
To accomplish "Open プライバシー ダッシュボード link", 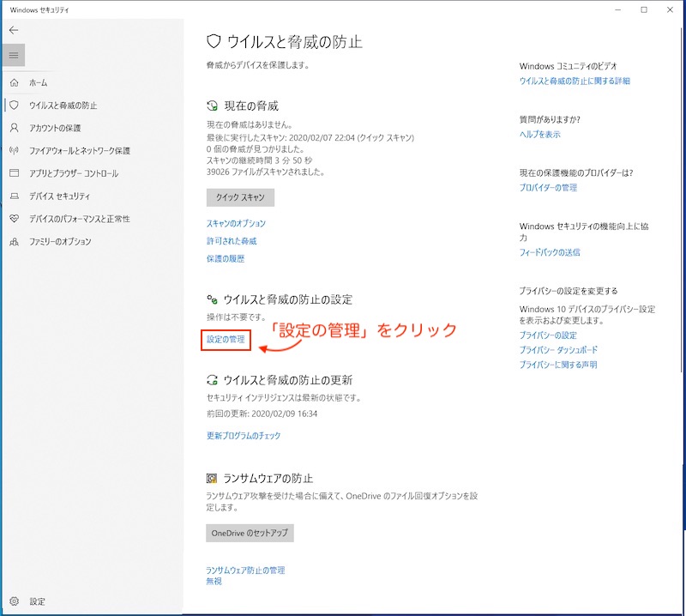I will [x=558, y=350].
